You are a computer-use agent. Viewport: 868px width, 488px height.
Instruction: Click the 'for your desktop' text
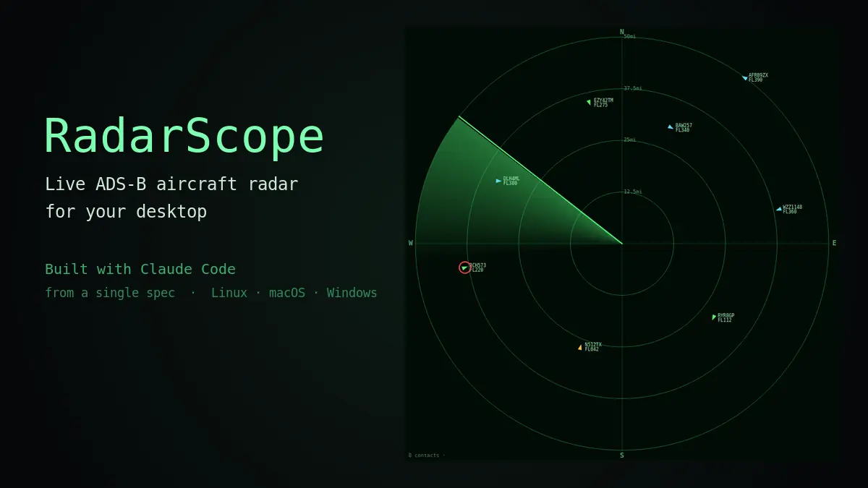126,212
